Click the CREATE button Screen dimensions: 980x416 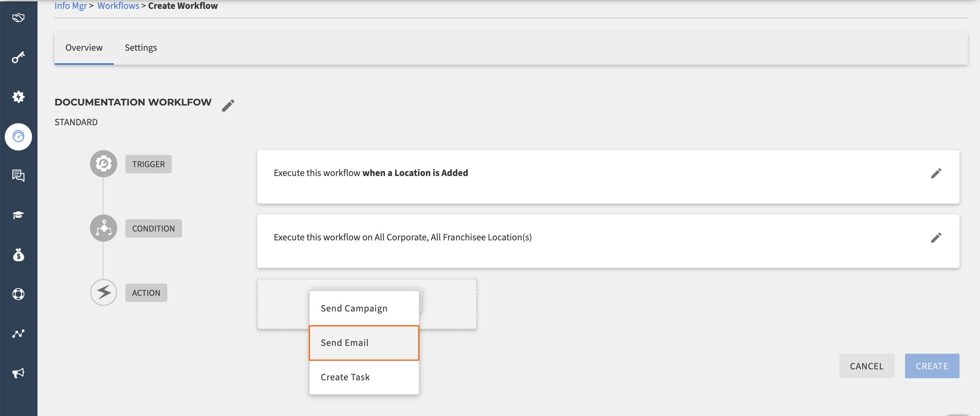click(x=932, y=366)
